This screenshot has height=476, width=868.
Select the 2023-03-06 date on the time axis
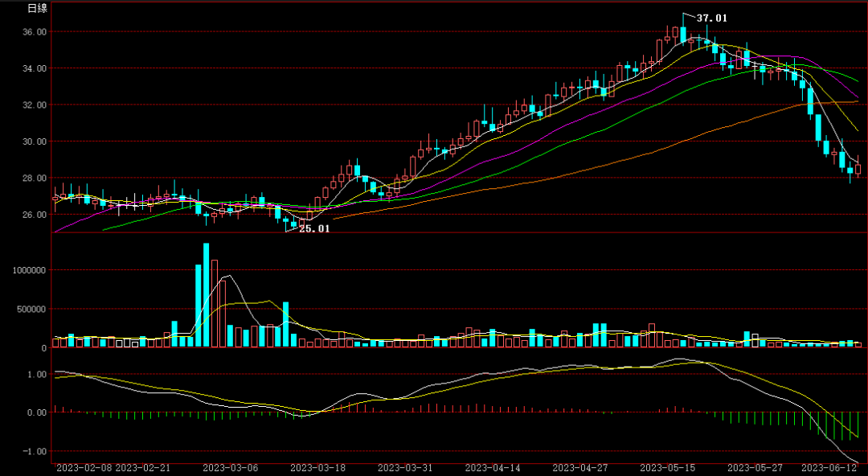point(230,467)
